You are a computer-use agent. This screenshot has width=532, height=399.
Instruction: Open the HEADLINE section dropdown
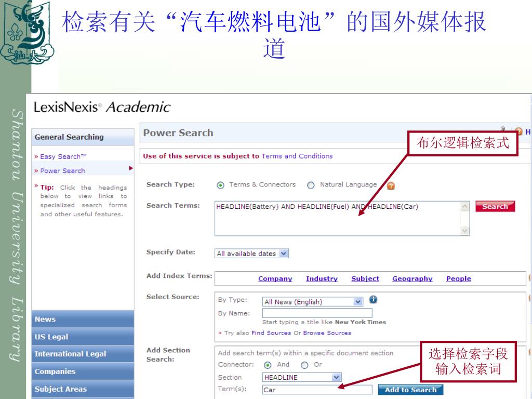point(302,377)
